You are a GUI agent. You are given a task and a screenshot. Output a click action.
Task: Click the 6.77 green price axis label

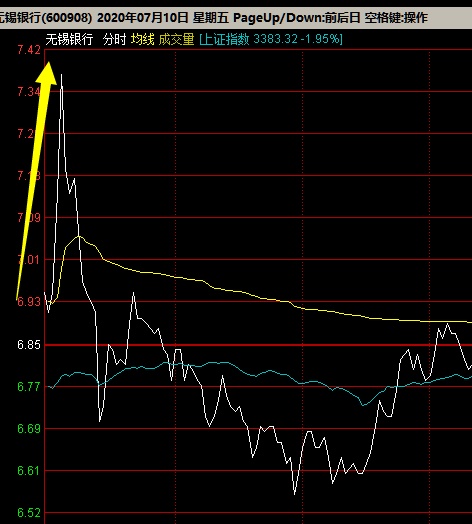point(29,387)
